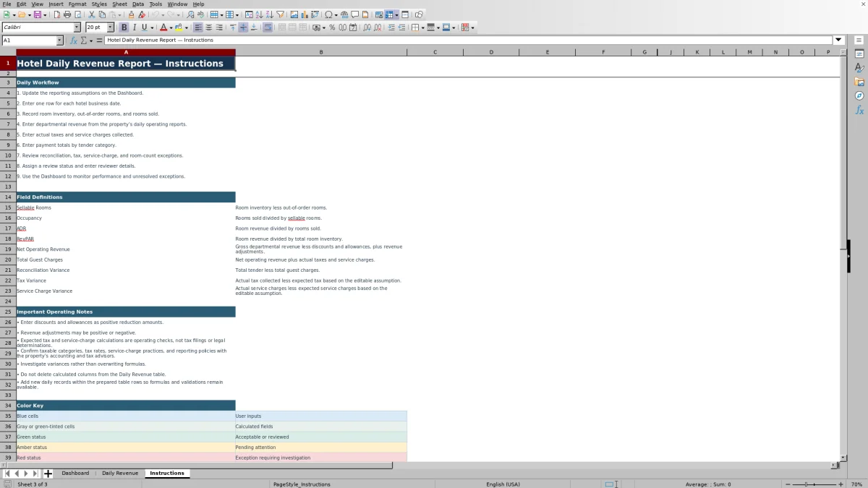Toggle Center Horizontally alignment
Viewport: 868px width, 488px height.
click(x=208, y=27)
